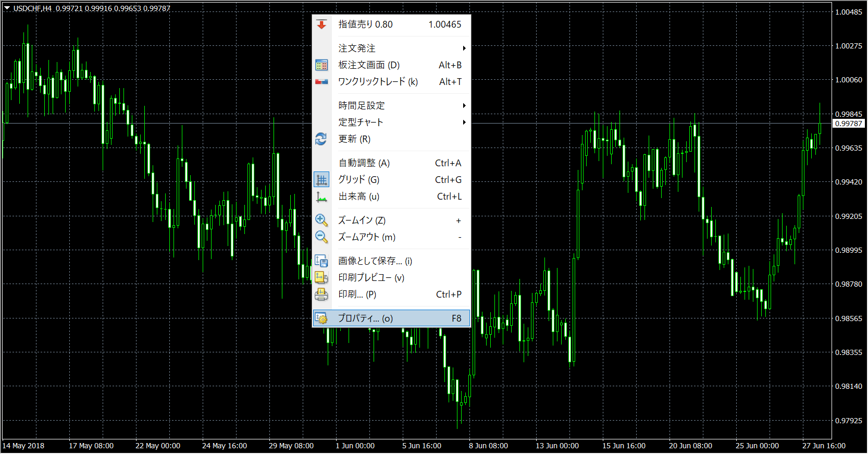The image size is (868, 454).
Task: Click the 更新 refresh arrows icon
Action: tap(321, 139)
